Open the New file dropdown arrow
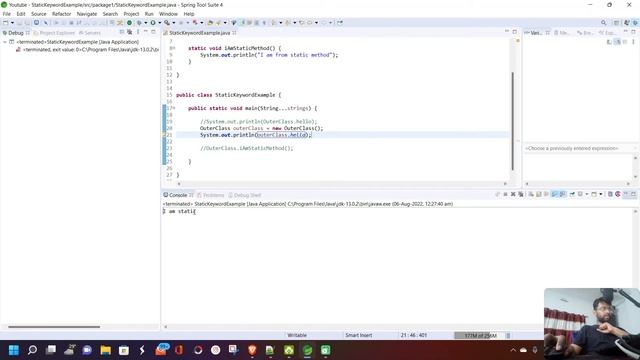 [x=12, y=23]
